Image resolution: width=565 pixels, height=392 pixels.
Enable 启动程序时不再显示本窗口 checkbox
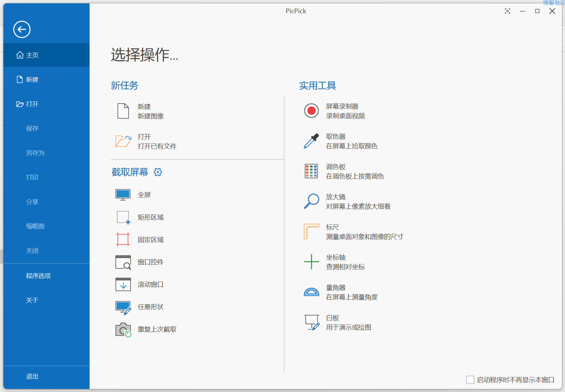point(470,380)
